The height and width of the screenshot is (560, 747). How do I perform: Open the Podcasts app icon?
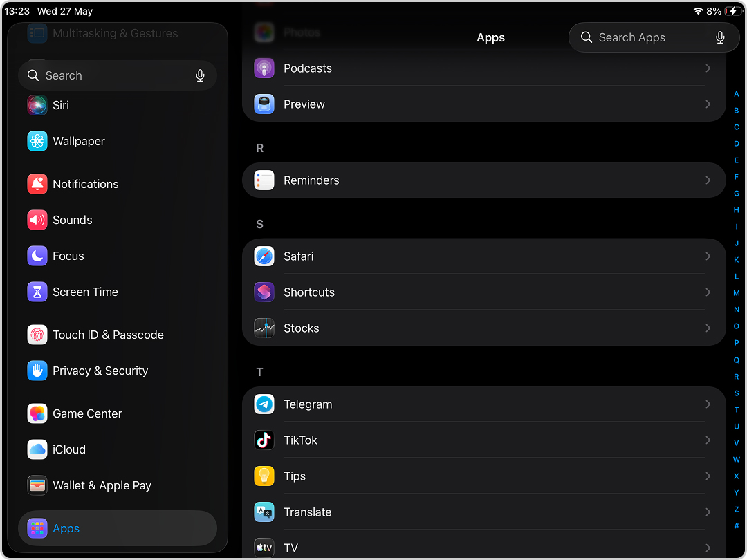[x=264, y=68]
